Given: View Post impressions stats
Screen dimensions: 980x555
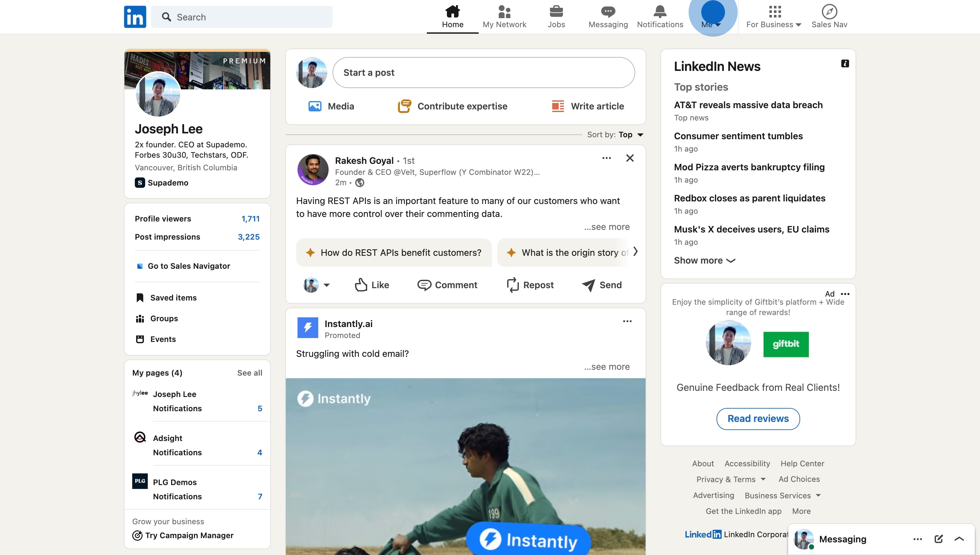Looking at the screenshot, I should pyautogui.click(x=197, y=237).
